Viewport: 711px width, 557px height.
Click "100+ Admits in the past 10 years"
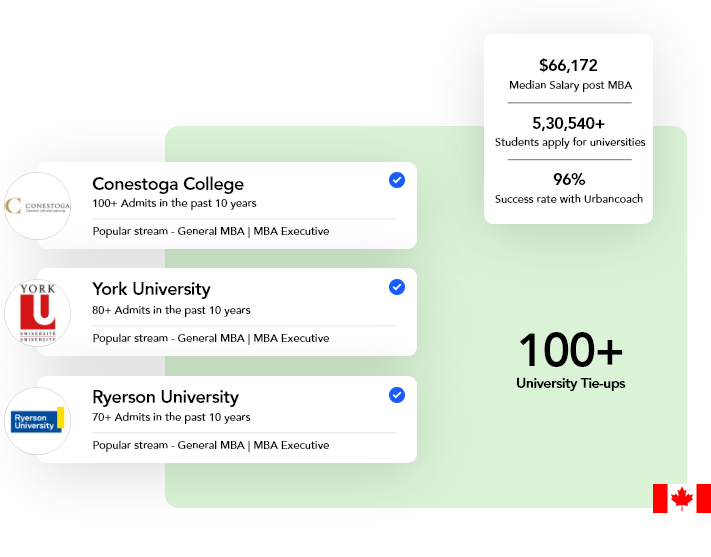[174, 203]
